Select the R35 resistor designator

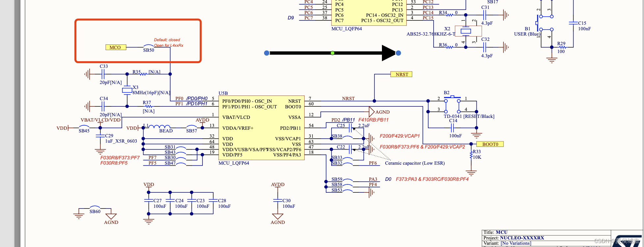[x=137, y=72]
